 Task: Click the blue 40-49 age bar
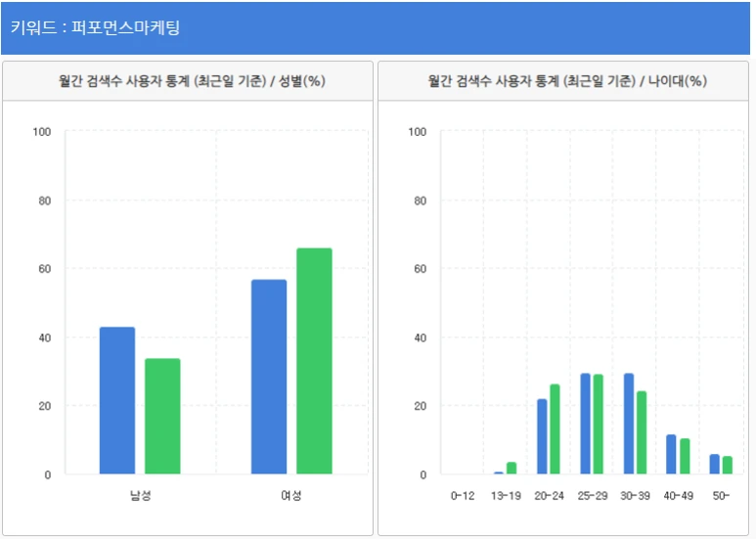pyautogui.click(x=671, y=454)
